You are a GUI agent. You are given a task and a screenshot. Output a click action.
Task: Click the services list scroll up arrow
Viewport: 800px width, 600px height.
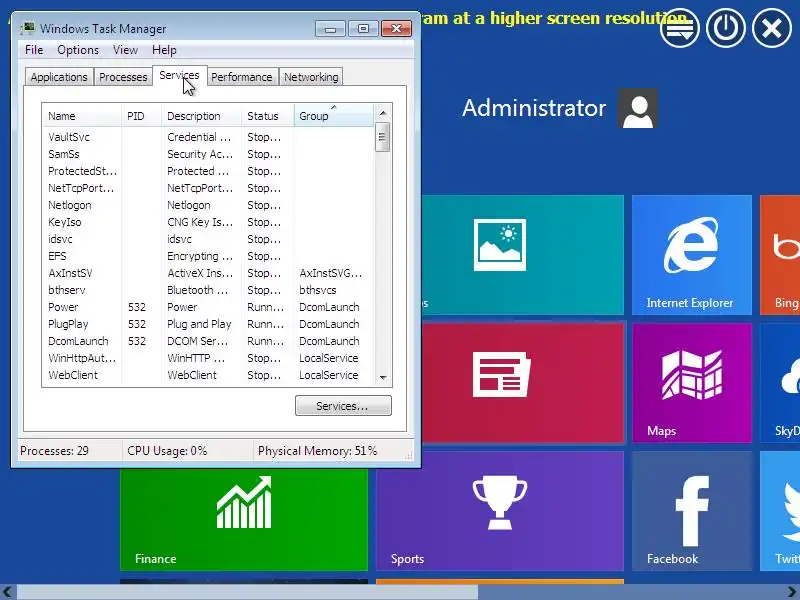[383, 113]
